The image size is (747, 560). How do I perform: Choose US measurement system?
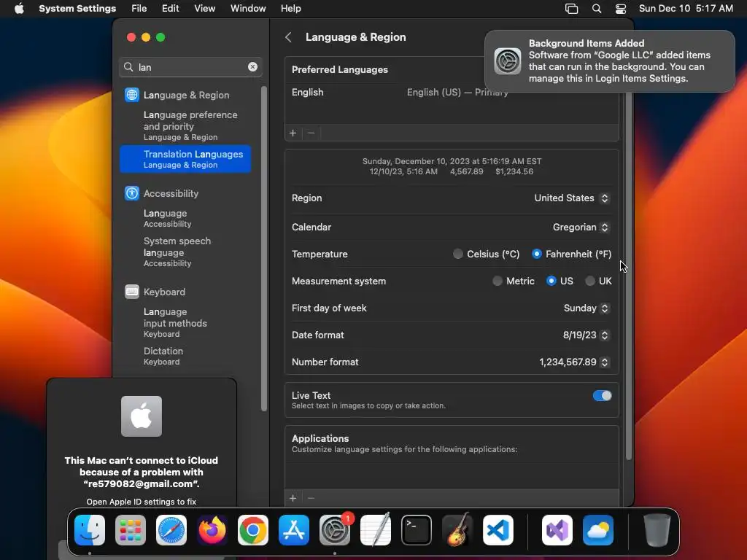pyautogui.click(x=551, y=281)
